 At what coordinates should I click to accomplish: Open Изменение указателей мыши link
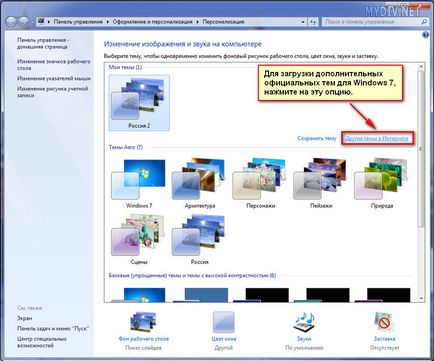tap(54, 78)
